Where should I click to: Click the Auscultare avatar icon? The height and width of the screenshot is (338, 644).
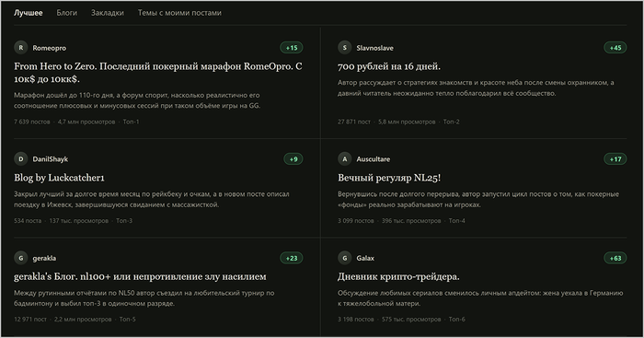click(x=345, y=159)
